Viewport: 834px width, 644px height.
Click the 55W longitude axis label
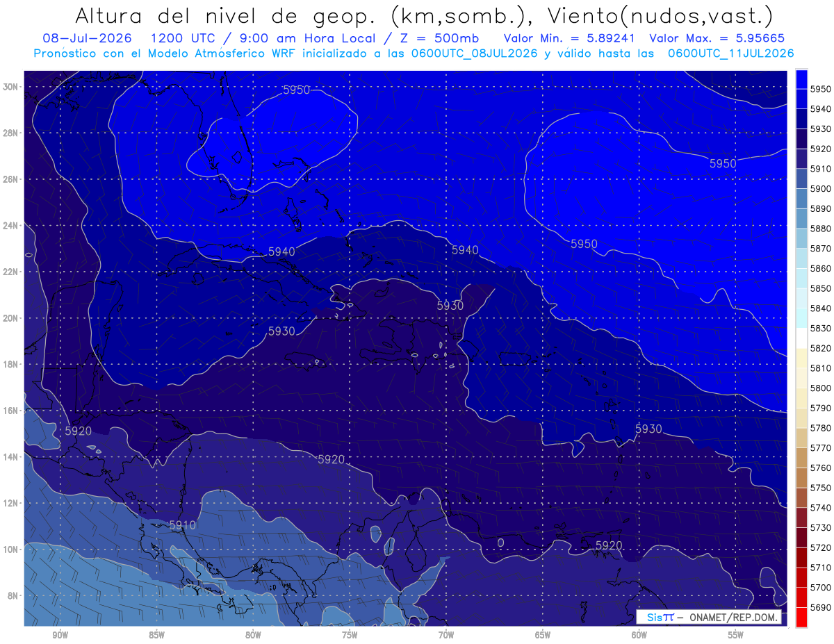[x=736, y=635]
